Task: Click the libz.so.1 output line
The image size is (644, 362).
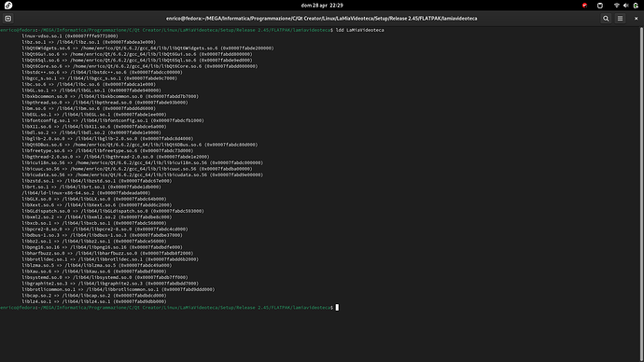Action: (89, 42)
